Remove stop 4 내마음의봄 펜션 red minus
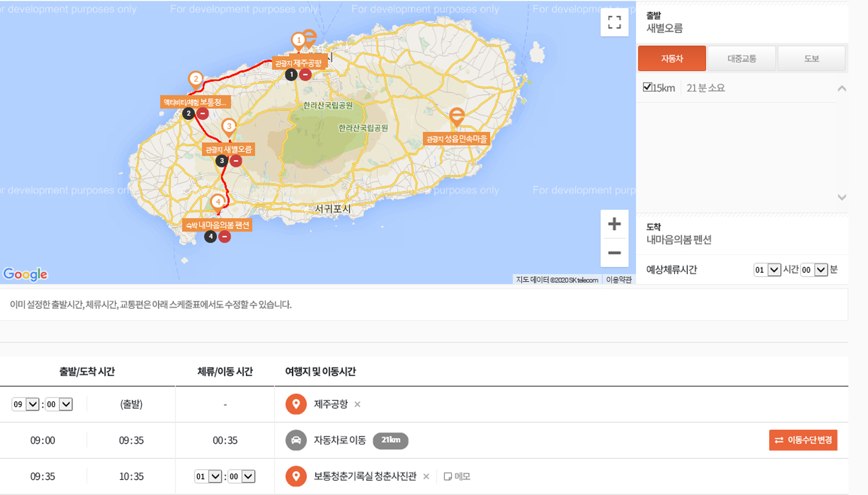Screen dimensions: 868x495 (x=224, y=237)
